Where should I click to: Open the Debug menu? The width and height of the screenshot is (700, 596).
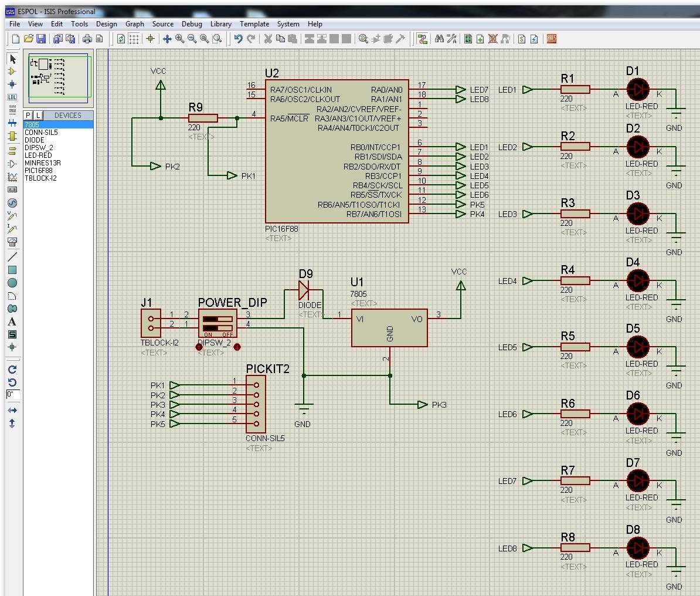192,23
